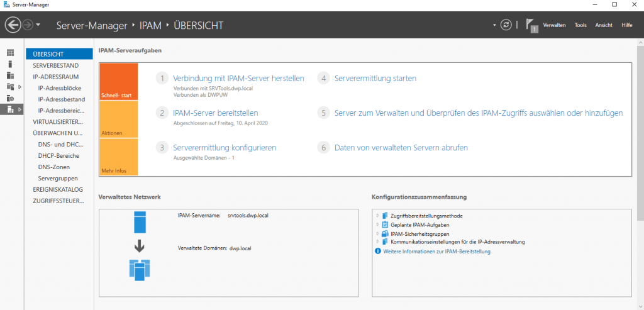Open the Tools menu
The width and height of the screenshot is (644, 310).
pos(580,25)
